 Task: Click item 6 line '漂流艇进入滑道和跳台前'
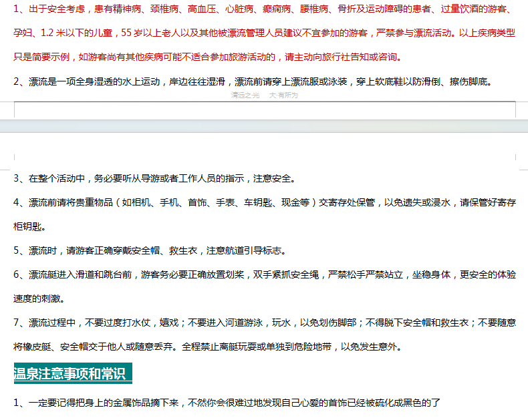(265, 274)
